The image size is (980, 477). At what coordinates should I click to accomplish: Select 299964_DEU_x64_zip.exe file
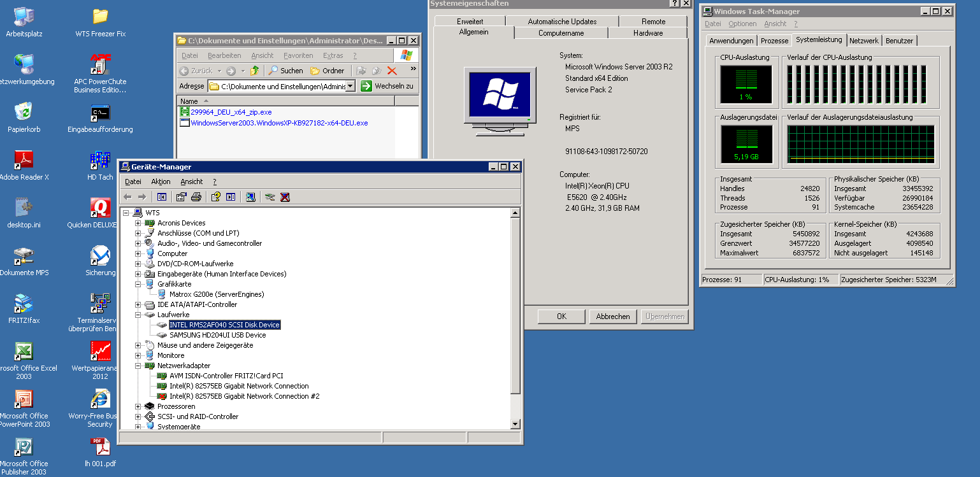(x=226, y=112)
